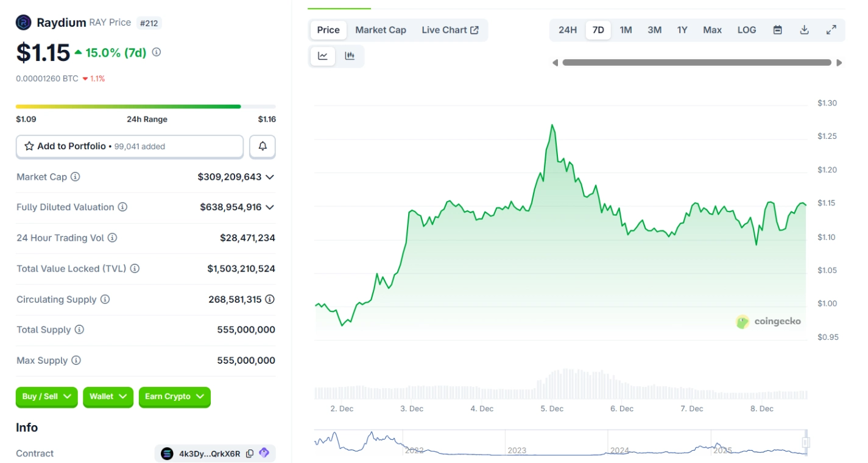The image size is (868, 463).
Task: Switch to the Market Cap chart tab
Action: pyautogui.click(x=380, y=30)
